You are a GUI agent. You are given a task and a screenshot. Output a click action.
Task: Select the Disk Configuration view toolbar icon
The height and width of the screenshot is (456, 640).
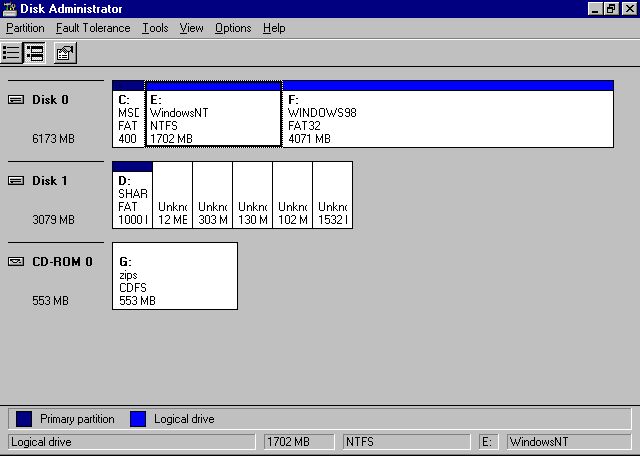(x=35, y=53)
